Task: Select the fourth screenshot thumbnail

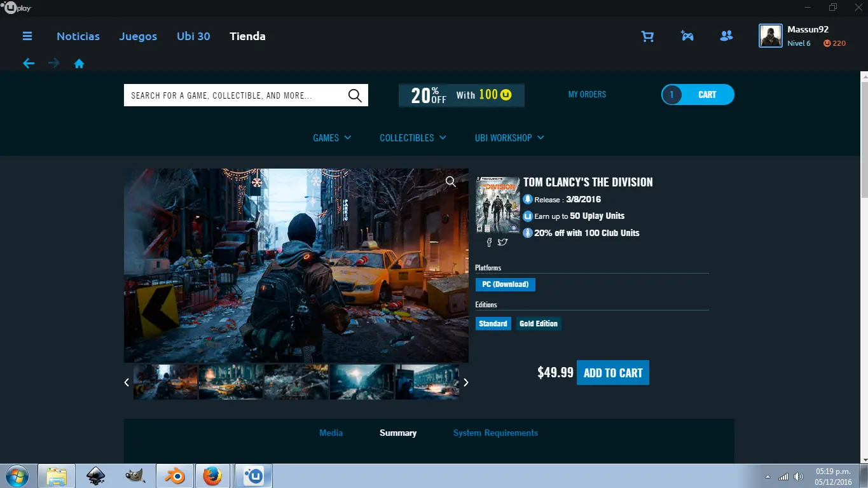Action: point(362,382)
